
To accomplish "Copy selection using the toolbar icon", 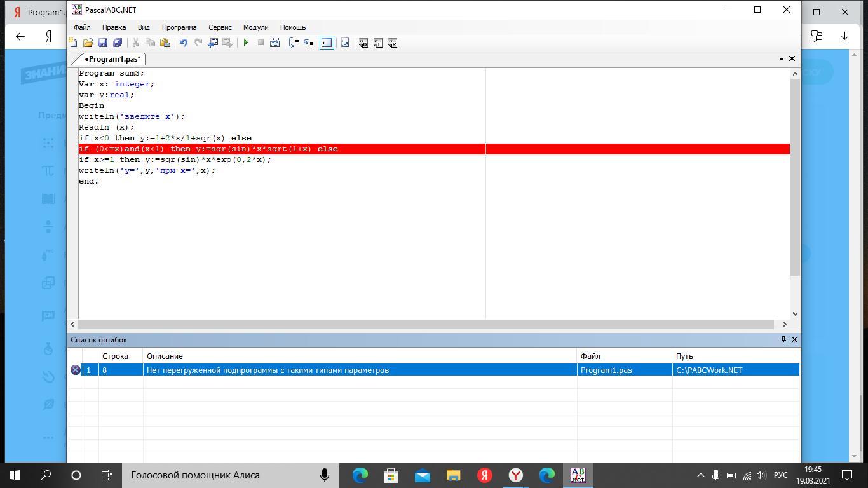I will click(150, 43).
